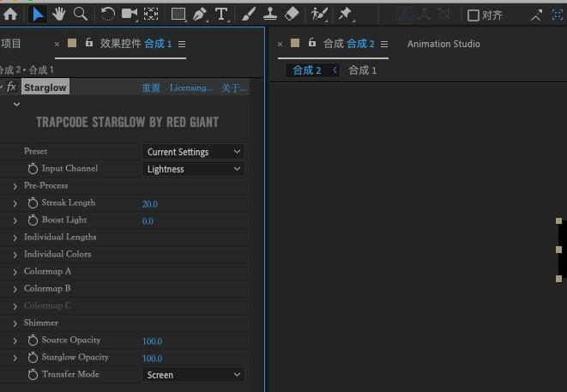Select the Zoom magnifier tool
The image size is (567, 392).
(81, 14)
